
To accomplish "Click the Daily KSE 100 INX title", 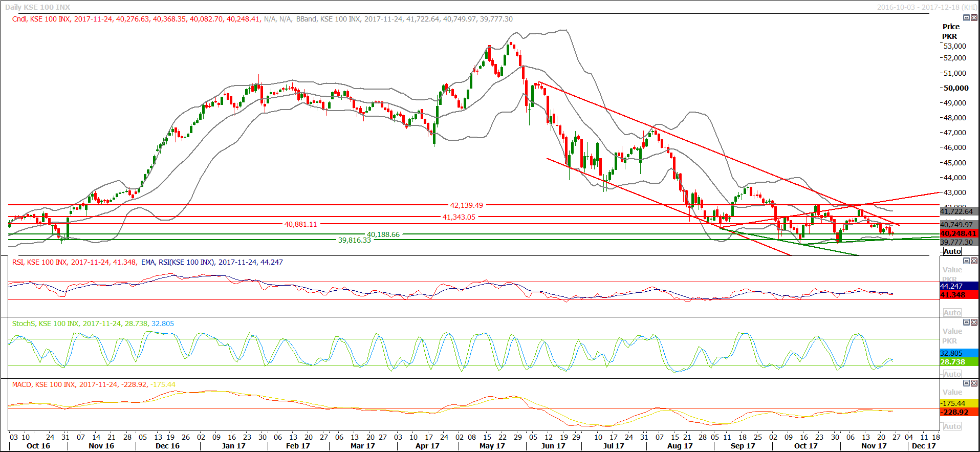I will (x=38, y=7).
